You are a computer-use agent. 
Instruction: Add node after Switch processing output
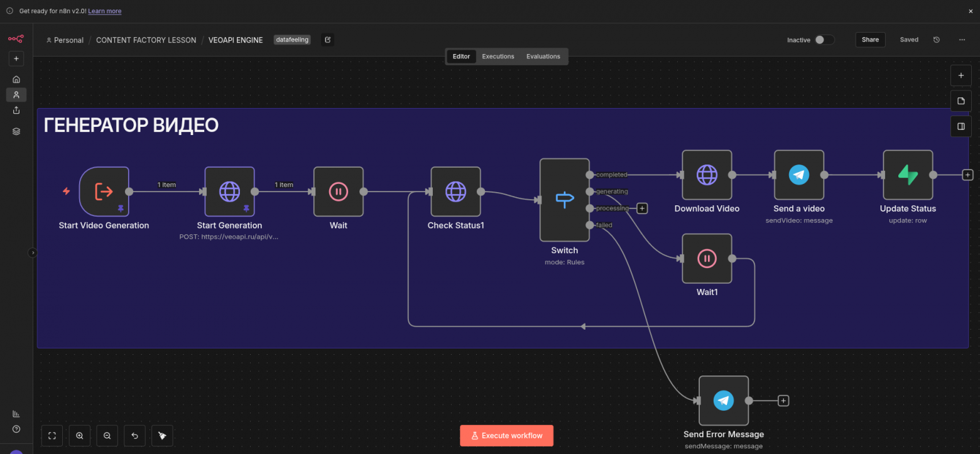click(641, 208)
